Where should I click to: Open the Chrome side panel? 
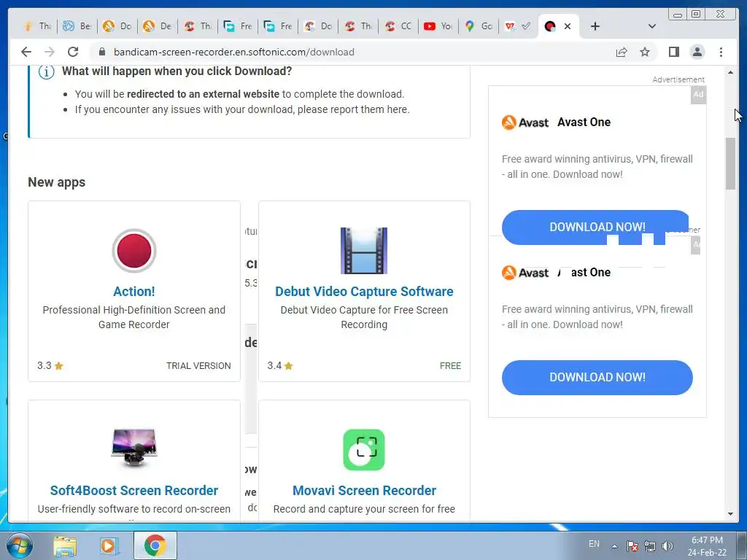click(x=673, y=52)
